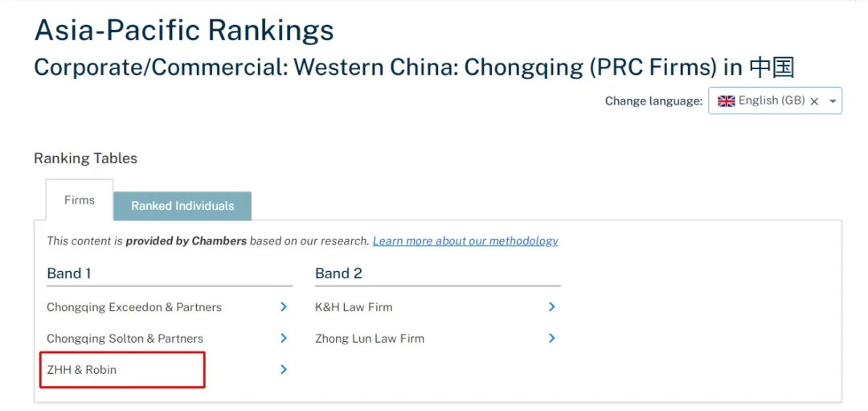
Task: Select ZHH & Robin firm entry
Action: coord(82,370)
